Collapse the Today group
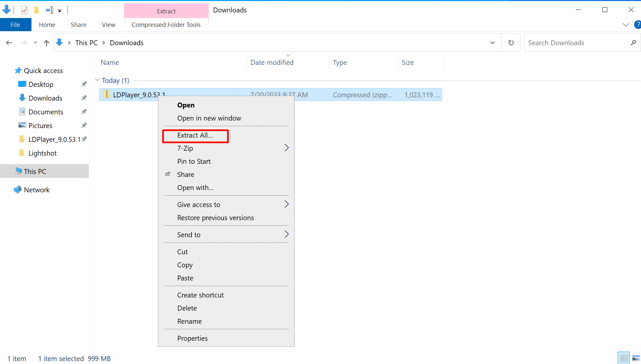The image size is (641, 364). (97, 80)
